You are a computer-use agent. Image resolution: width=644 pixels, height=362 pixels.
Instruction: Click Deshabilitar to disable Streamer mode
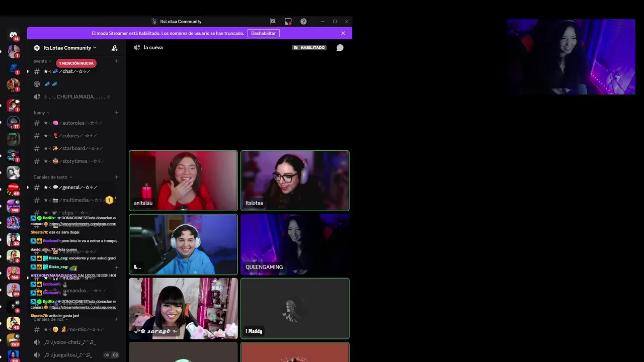pos(264,33)
